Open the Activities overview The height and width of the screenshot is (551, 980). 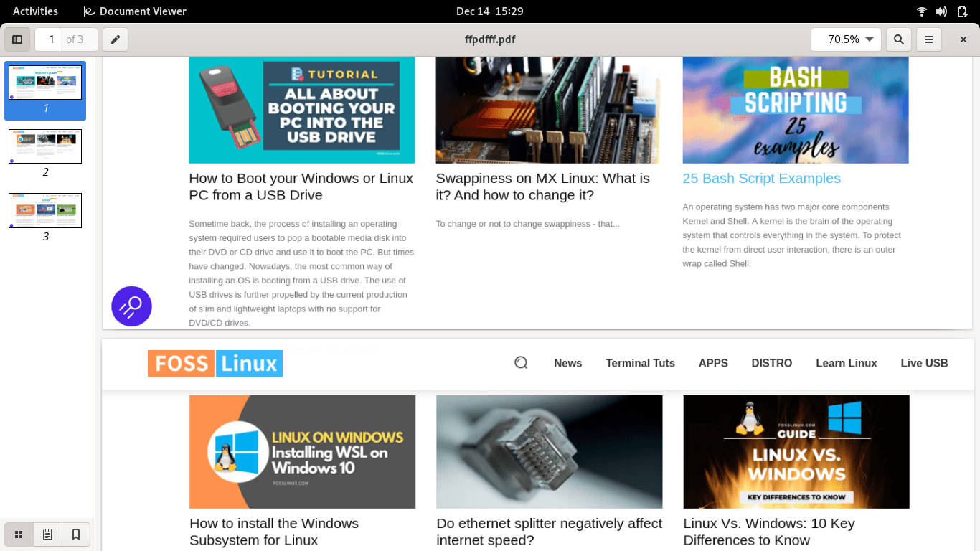click(x=35, y=11)
